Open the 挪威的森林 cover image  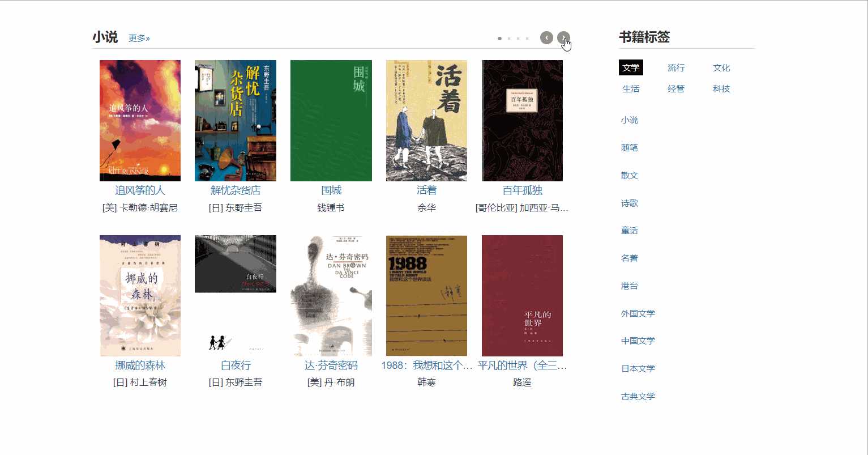point(140,296)
